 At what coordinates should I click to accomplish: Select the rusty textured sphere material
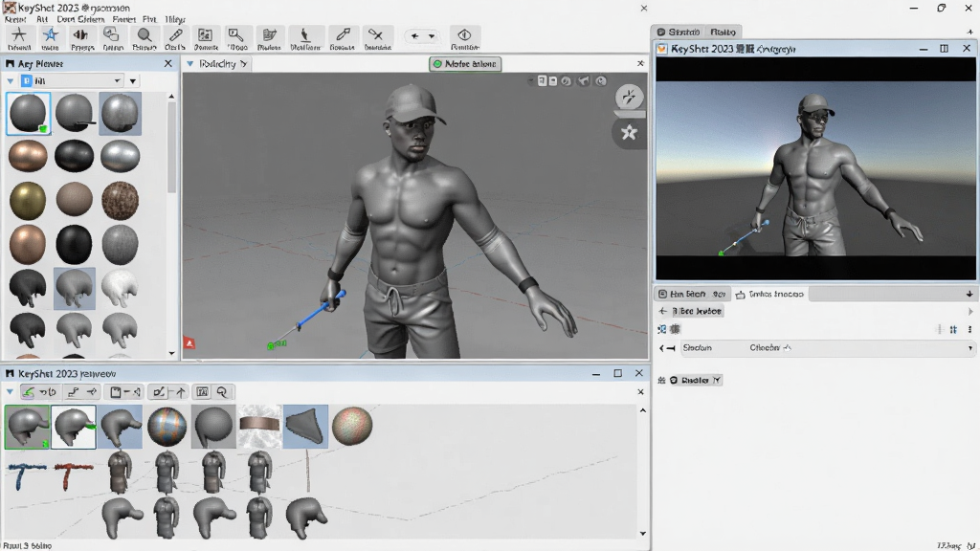[x=120, y=201]
